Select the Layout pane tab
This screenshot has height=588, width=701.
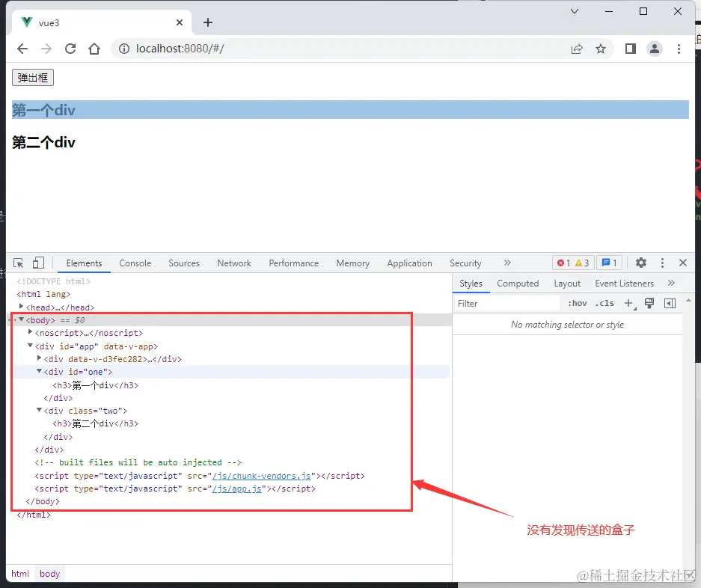[567, 284]
